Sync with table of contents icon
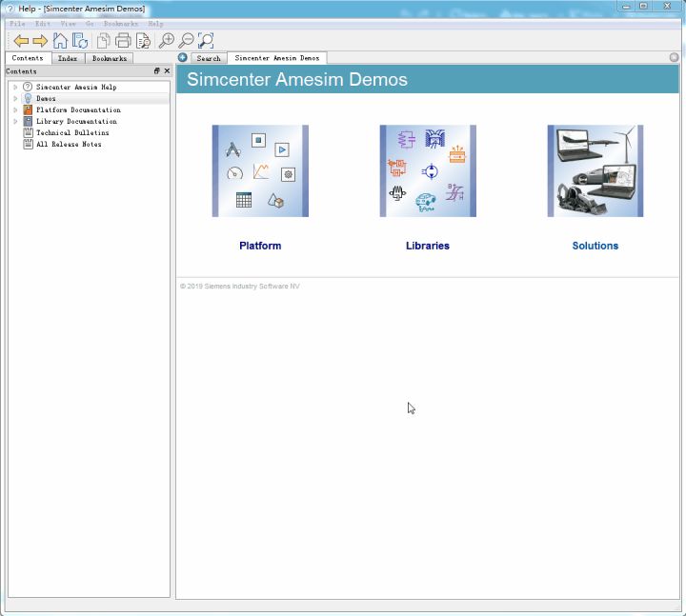 (80, 41)
